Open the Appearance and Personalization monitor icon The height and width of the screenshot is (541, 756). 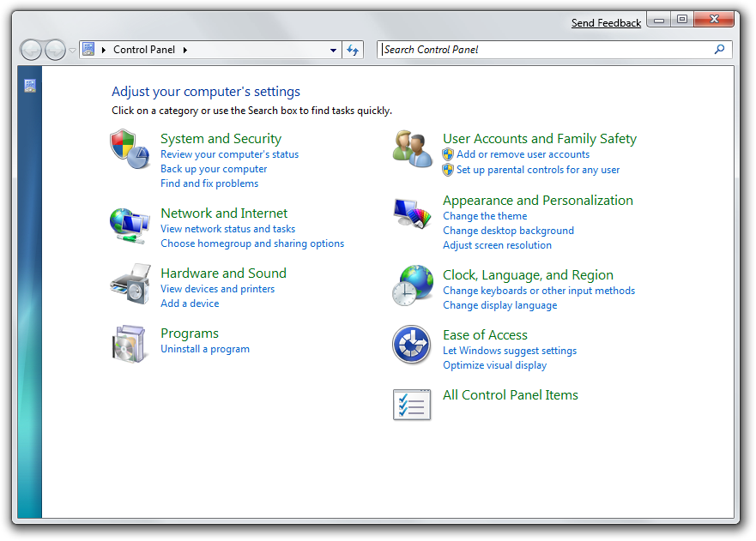412,213
